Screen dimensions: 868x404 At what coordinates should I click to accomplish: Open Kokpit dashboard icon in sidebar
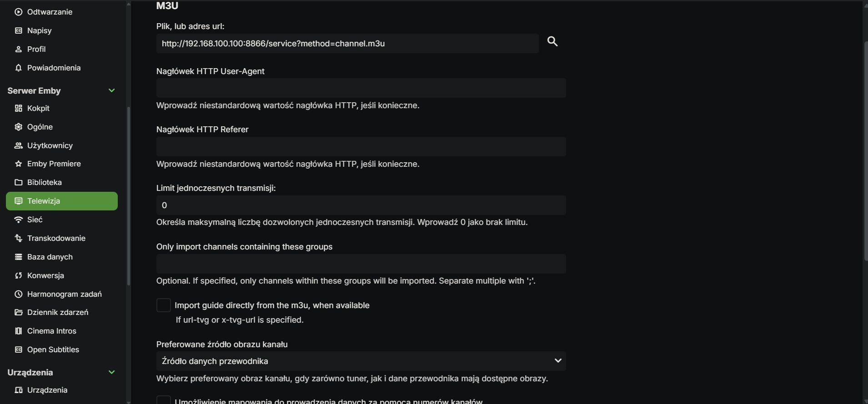point(19,108)
